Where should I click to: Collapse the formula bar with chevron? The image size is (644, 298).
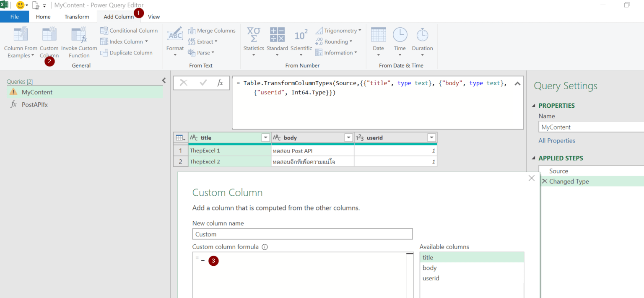pyautogui.click(x=517, y=83)
